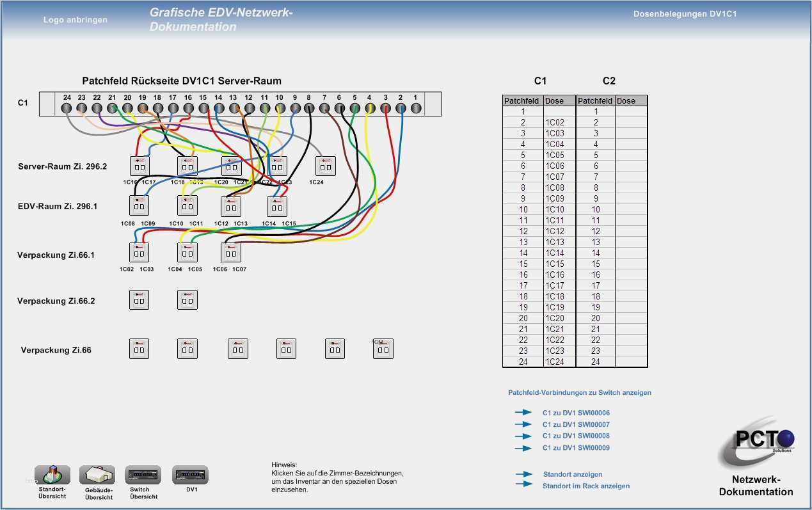Screen dimensions: 812x510
Task: Select the 1C24 wall socket icon
Action: coord(325,166)
